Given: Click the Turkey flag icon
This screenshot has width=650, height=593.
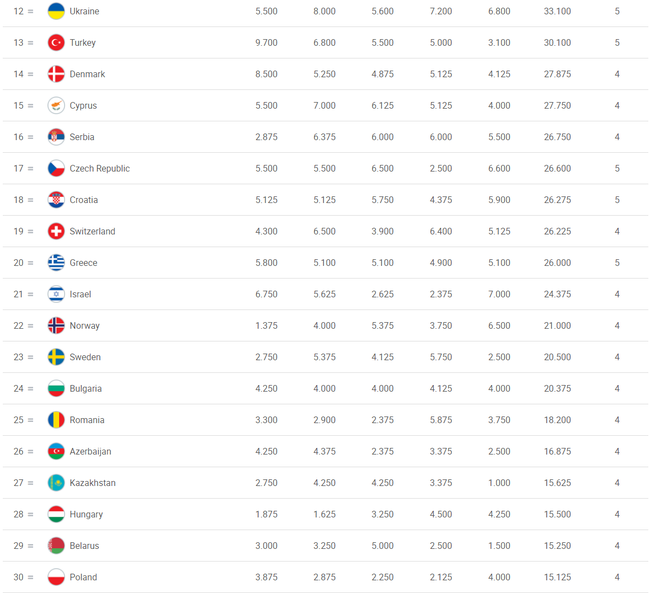Looking at the screenshot, I should tap(56, 43).
